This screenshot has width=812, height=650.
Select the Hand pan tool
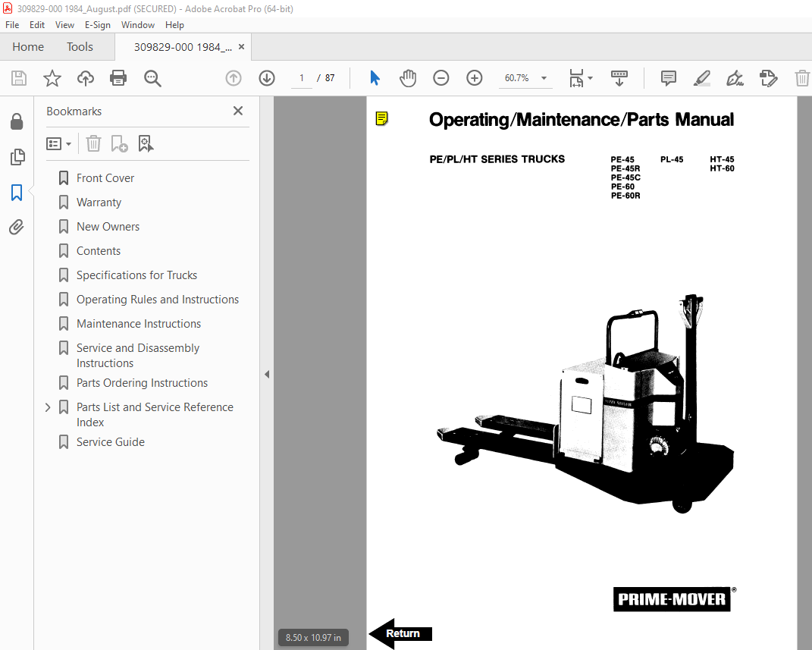pyautogui.click(x=408, y=78)
